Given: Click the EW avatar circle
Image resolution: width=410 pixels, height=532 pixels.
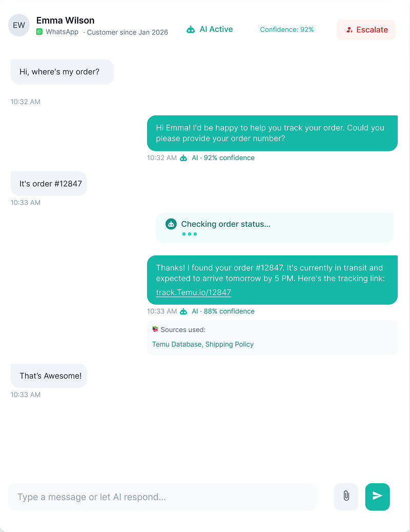Looking at the screenshot, I should pos(19,25).
